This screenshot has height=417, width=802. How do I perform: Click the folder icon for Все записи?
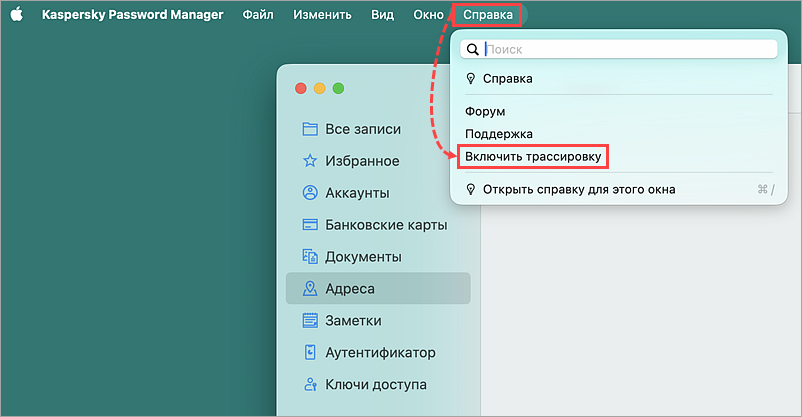[x=310, y=129]
